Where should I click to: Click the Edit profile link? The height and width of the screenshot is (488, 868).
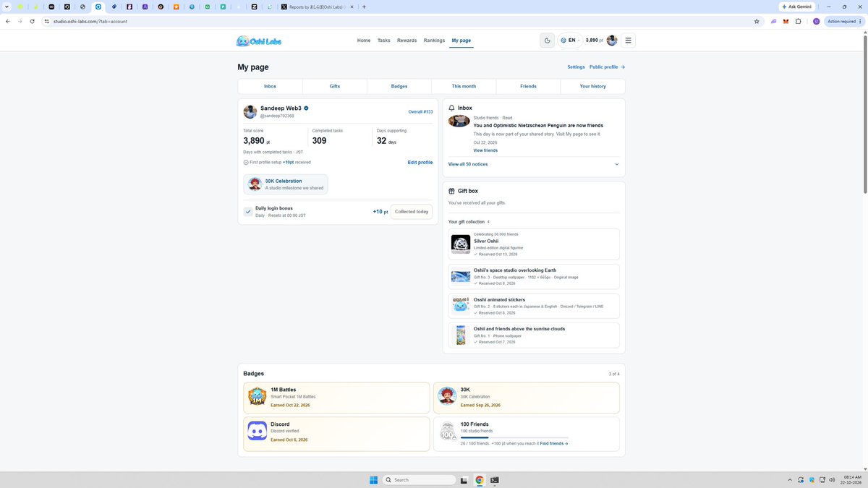click(420, 163)
